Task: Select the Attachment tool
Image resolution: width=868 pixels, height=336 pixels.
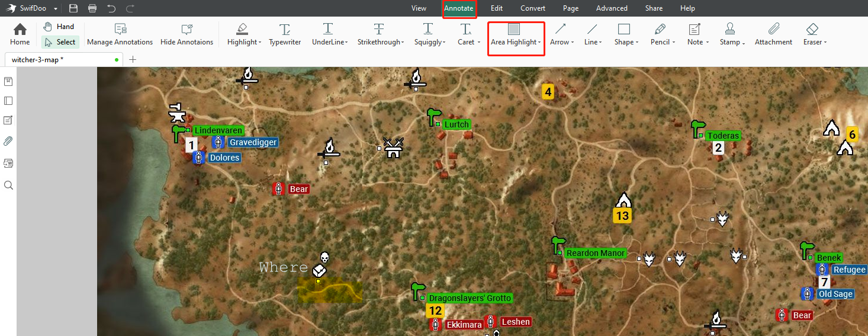Action: tap(773, 34)
